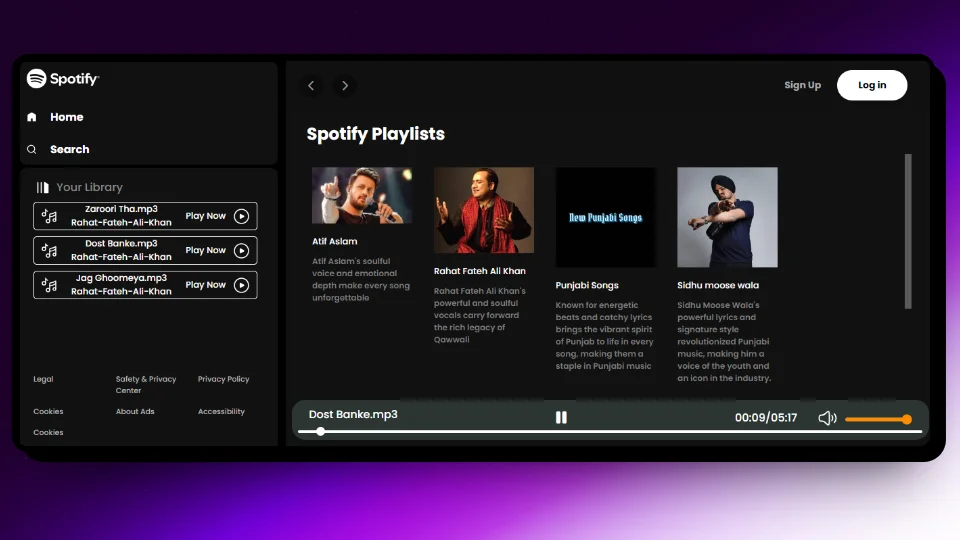Click the Search magnifier icon
Screen dimensions: 960x540
coord(32,149)
